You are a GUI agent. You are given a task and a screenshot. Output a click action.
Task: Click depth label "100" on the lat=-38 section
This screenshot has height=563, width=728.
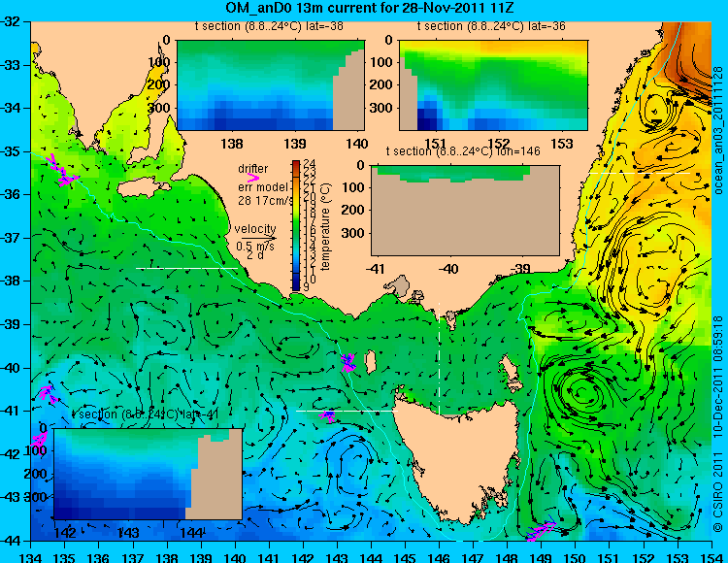(160, 63)
